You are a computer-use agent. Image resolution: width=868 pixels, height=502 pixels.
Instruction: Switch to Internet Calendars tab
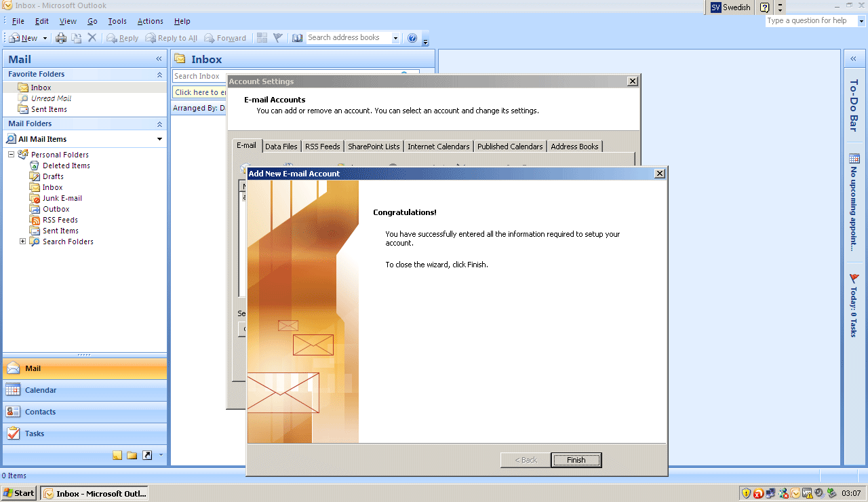click(439, 147)
